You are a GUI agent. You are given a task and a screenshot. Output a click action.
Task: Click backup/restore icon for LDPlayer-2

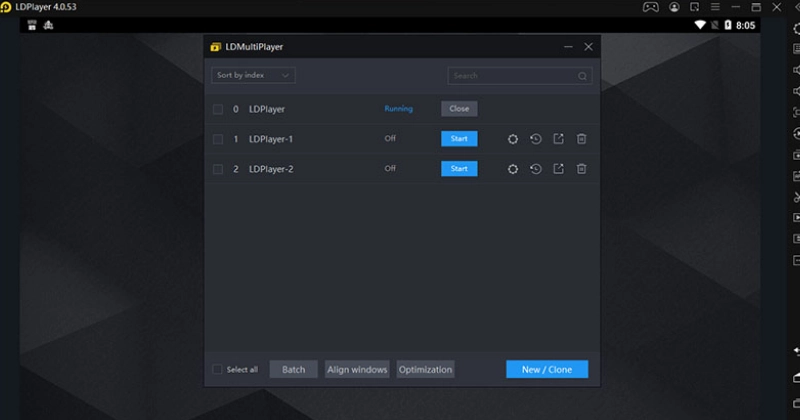[x=536, y=169]
